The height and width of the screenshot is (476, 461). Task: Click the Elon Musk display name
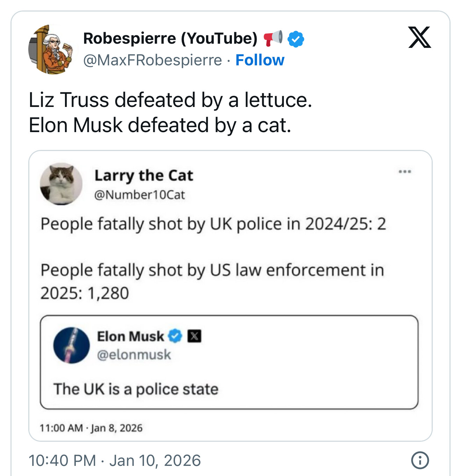[x=130, y=336]
